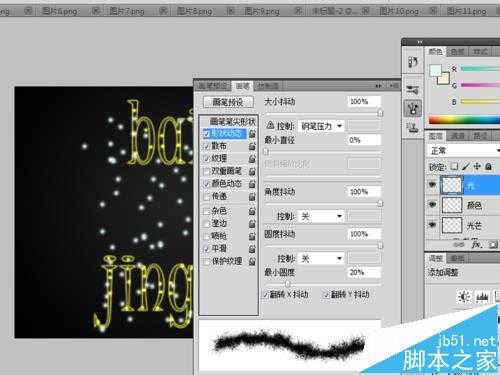Click the size jitter 100% input field
Viewport: 500px width, 375px height.
[x=364, y=101]
